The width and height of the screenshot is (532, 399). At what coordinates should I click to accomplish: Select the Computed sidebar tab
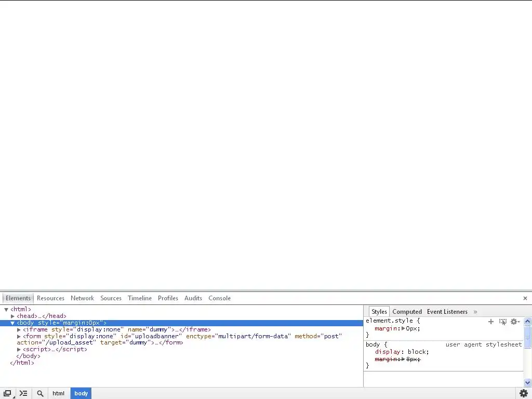coord(407,312)
